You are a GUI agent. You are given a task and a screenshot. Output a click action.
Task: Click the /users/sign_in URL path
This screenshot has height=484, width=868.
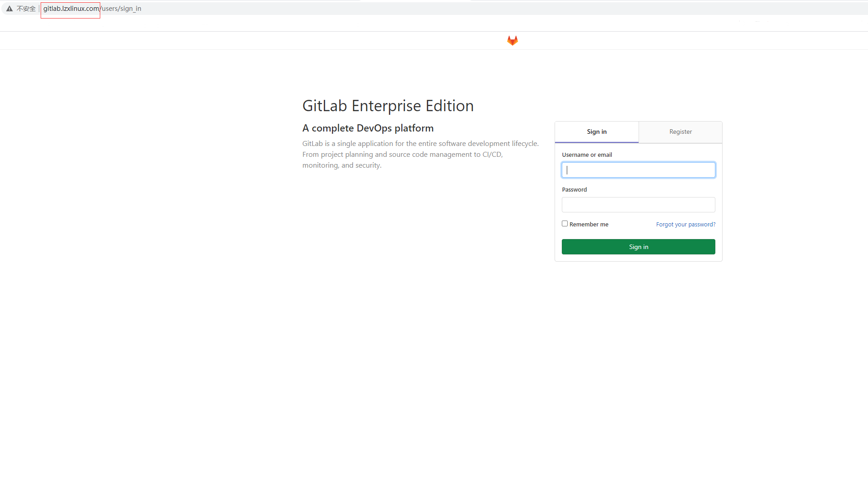click(x=121, y=9)
